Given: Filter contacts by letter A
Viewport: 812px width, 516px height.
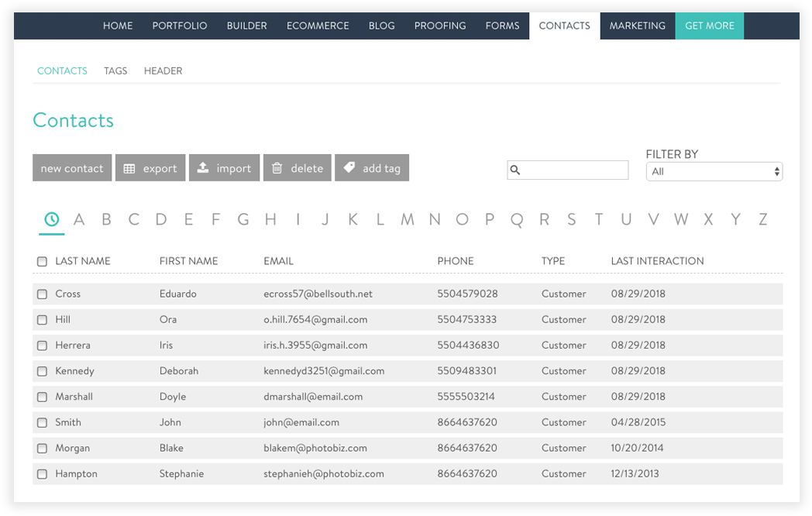Looking at the screenshot, I should [79, 220].
